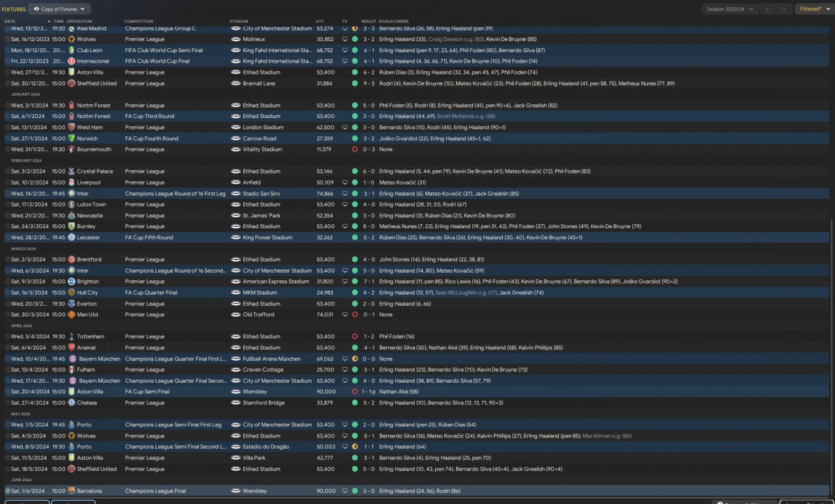835x504 pixels.
Task: Tick the select circle on the Chelsea fixture row
Action: tap(8, 403)
